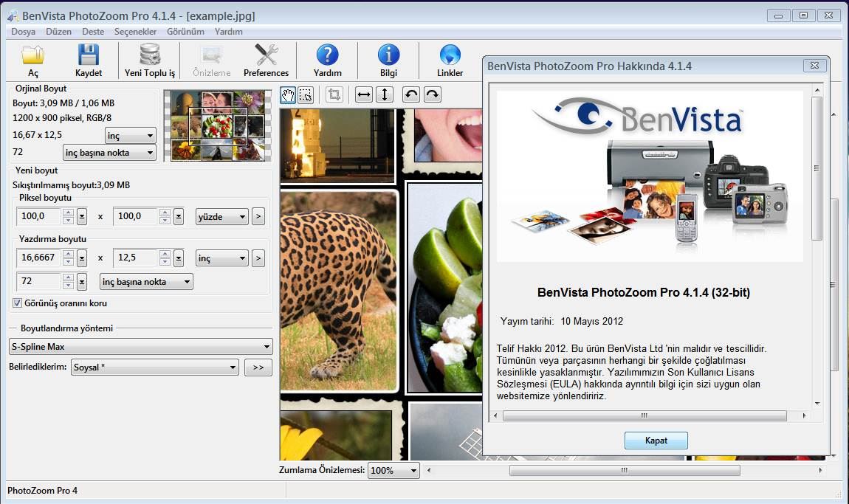849x504 pixels.
Task: Click the about dialog horizontal scrollbar
Action: coord(645,415)
